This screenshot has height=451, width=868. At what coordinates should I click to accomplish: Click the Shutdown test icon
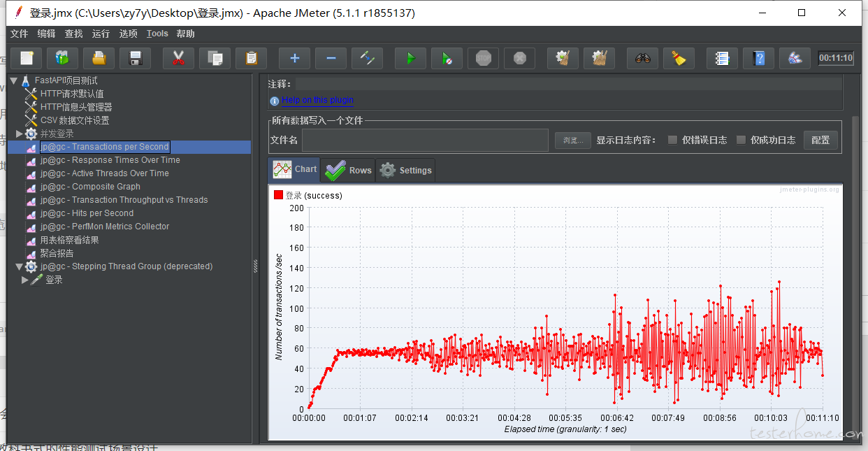click(520, 59)
